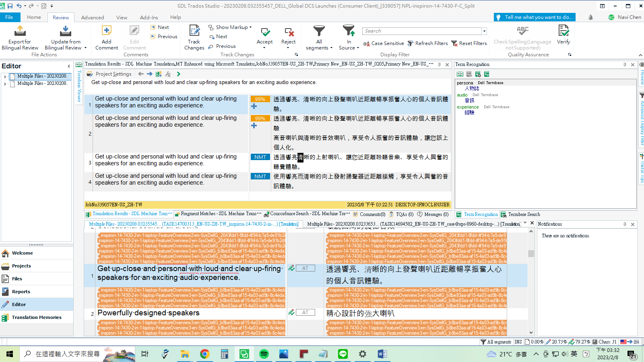Switch to the Home ribbon tab

pos(34,17)
